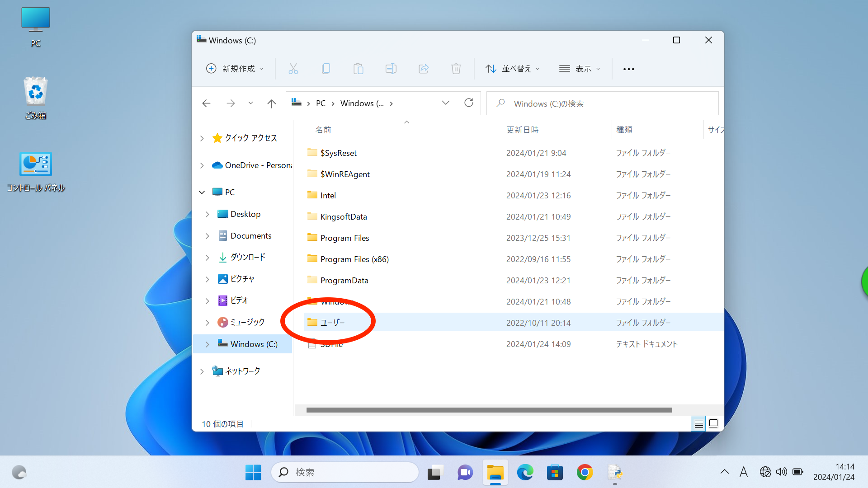Click the Share icon in the toolbar
The image size is (868, 488).
pos(423,68)
